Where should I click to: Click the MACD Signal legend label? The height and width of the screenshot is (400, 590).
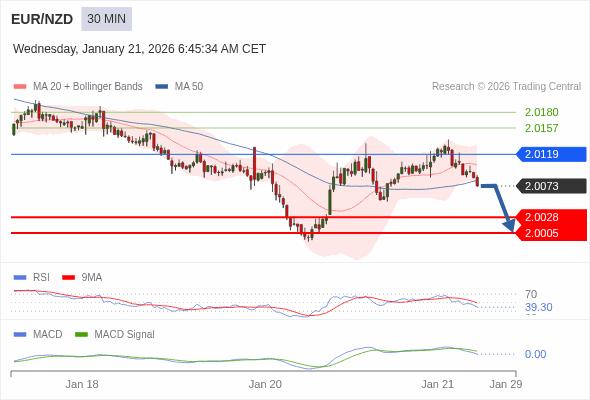125,335
